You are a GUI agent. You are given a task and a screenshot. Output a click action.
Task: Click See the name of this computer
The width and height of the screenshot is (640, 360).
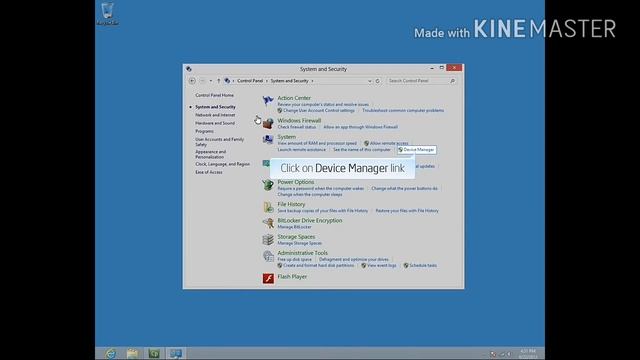coord(362,150)
